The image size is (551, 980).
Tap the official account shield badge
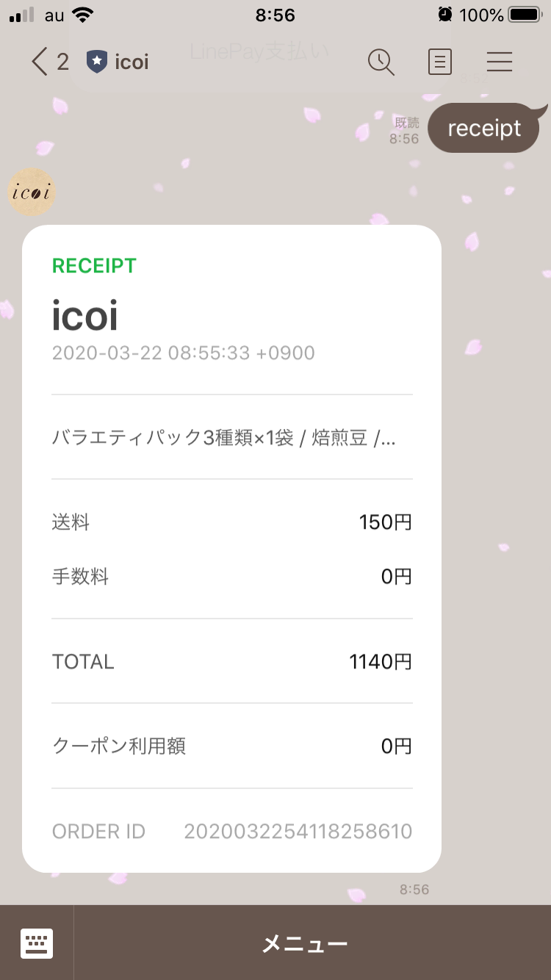[x=96, y=62]
